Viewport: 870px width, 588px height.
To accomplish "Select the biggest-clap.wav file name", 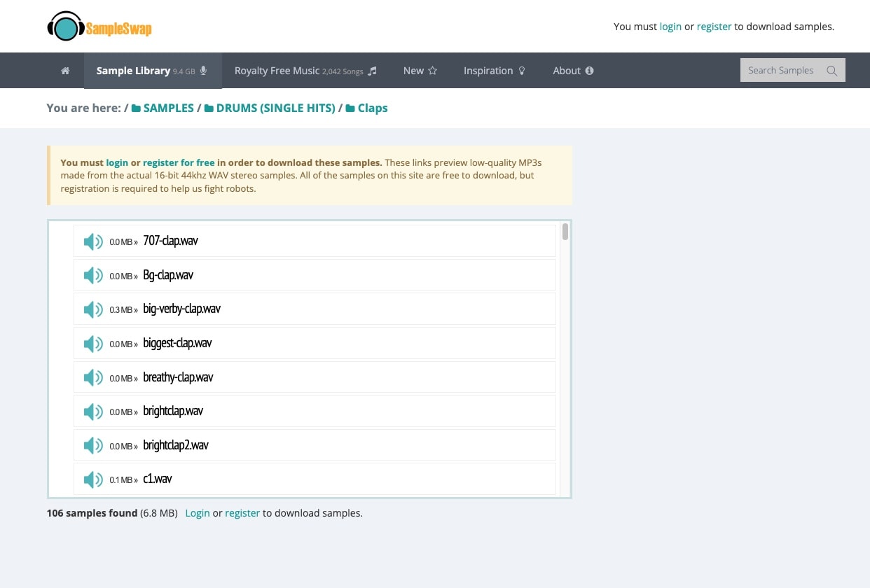I will [177, 343].
